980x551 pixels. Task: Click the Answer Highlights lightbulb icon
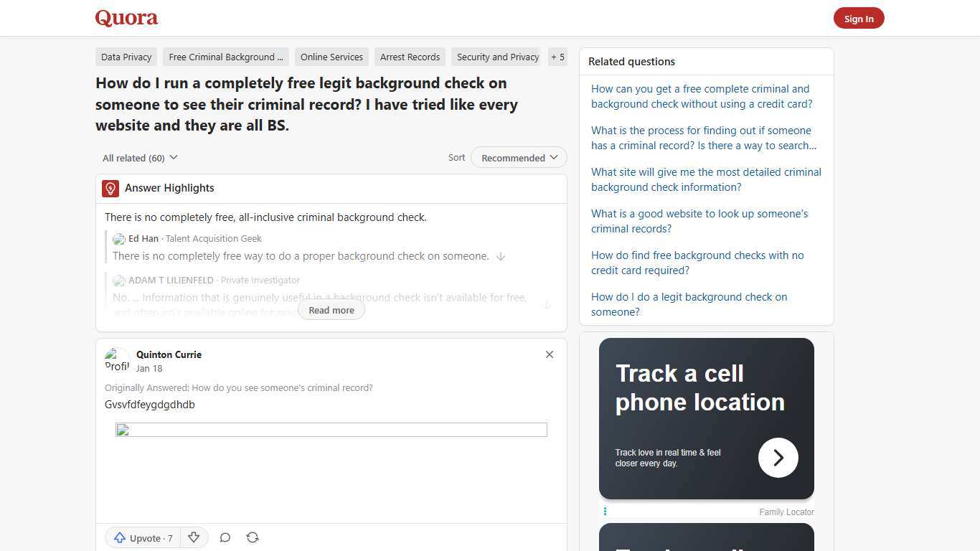[110, 188]
